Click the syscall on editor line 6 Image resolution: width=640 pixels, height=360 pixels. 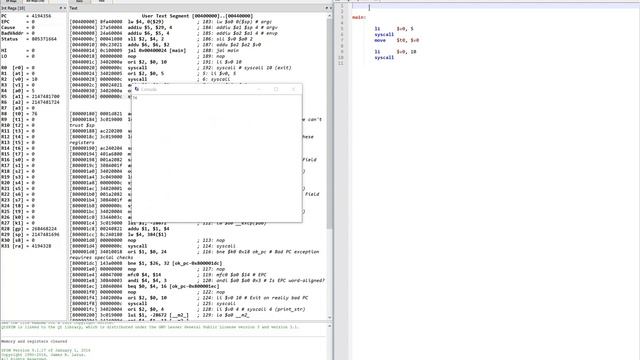384,34
